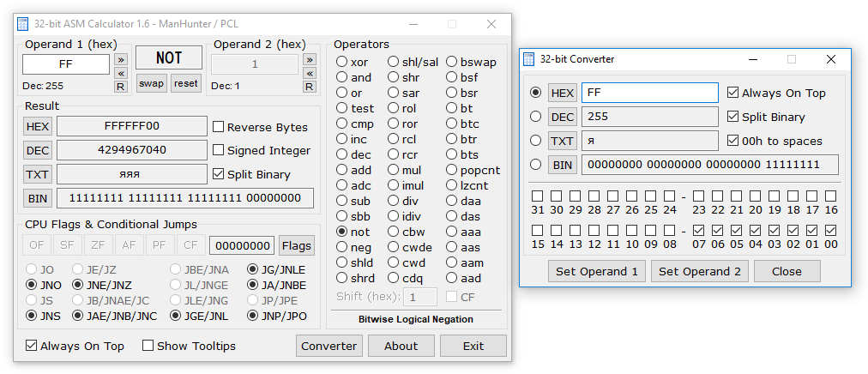Click the BIN button in Result section
The image size is (868, 374).
click(x=38, y=198)
